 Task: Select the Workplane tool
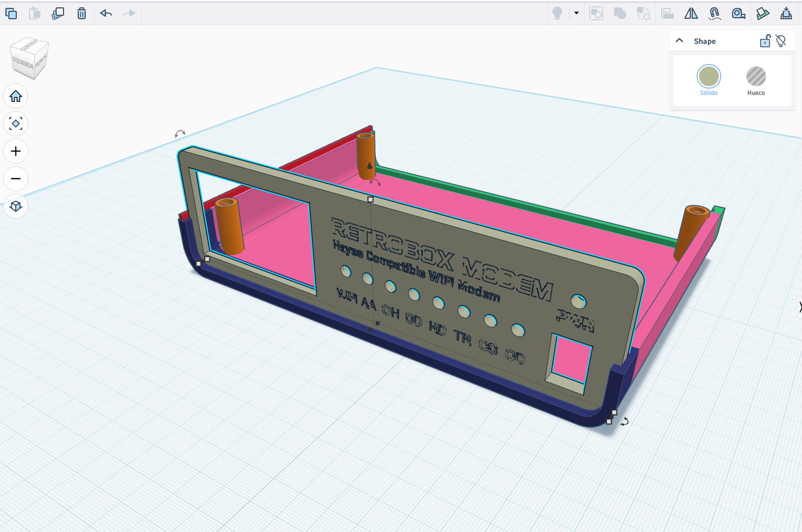[x=762, y=13]
